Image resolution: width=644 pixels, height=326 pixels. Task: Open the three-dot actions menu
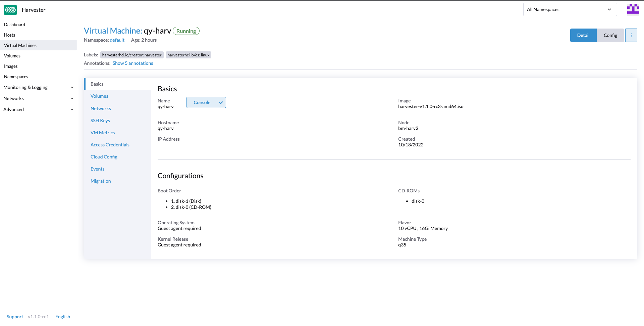[x=631, y=35]
